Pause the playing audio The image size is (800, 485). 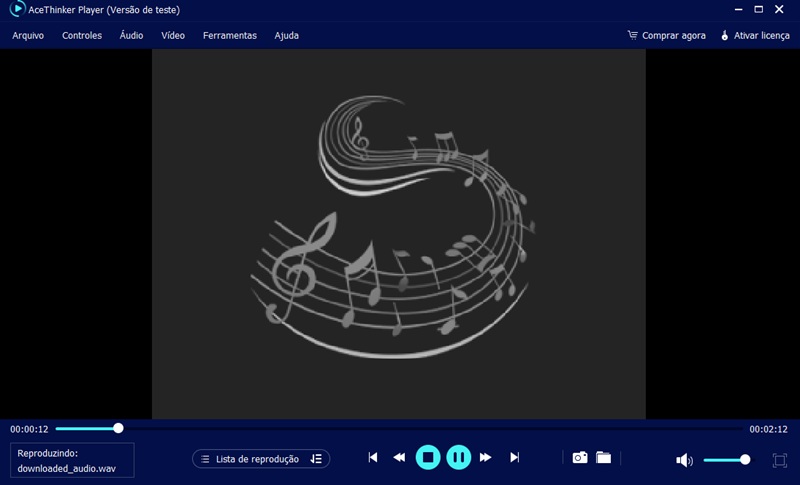coord(458,457)
